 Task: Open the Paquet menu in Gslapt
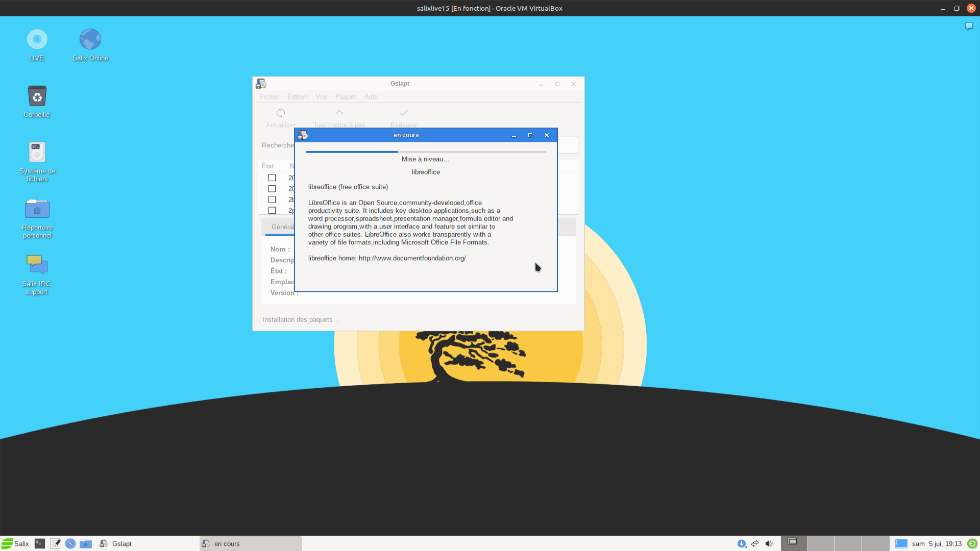(x=346, y=97)
